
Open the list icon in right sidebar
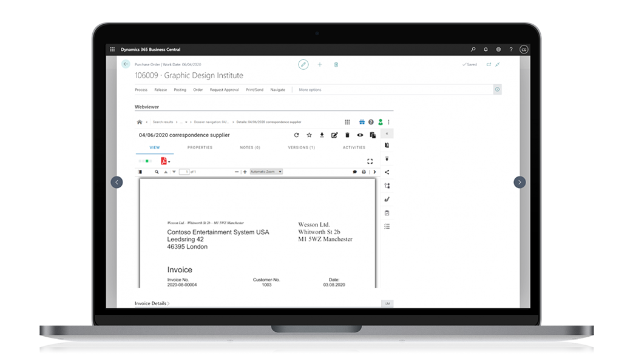coord(387,226)
